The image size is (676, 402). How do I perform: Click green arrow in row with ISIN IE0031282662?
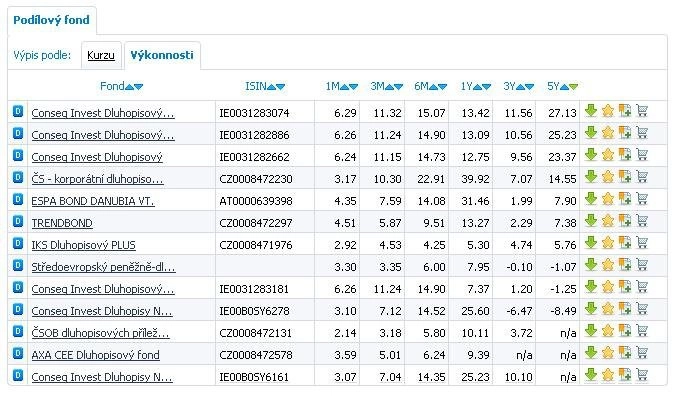(591, 155)
